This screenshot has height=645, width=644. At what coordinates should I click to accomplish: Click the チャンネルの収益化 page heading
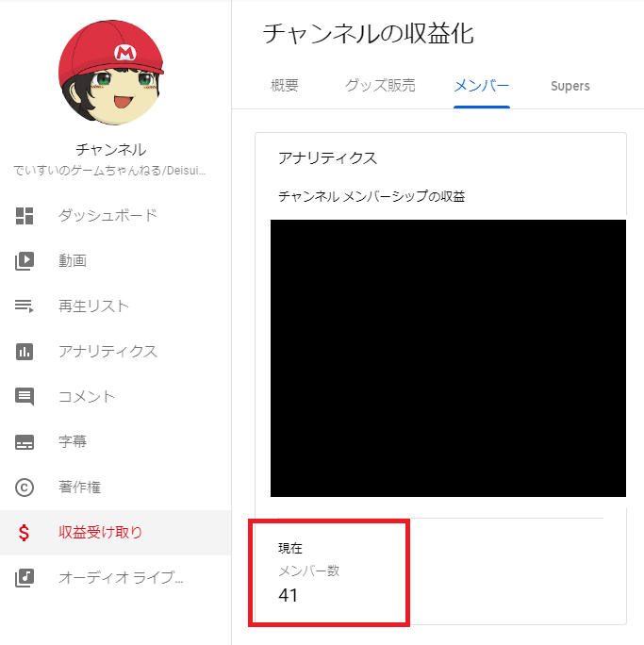368,33
